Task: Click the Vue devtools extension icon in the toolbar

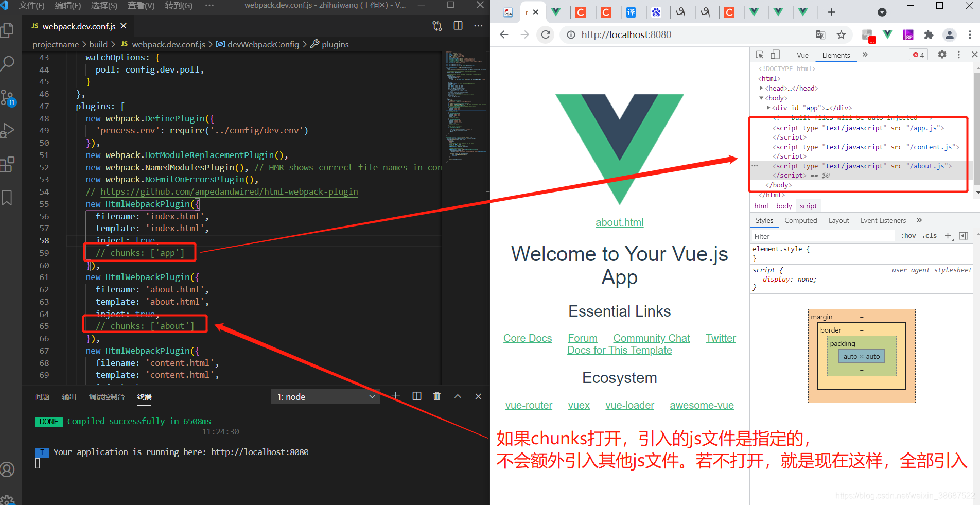Action: tap(887, 34)
